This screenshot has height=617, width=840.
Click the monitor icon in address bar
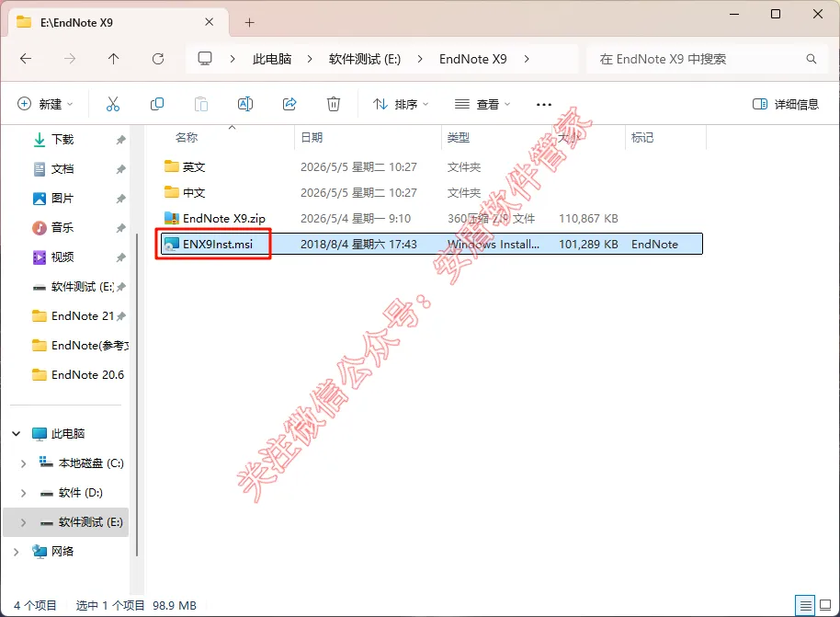click(x=205, y=59)
